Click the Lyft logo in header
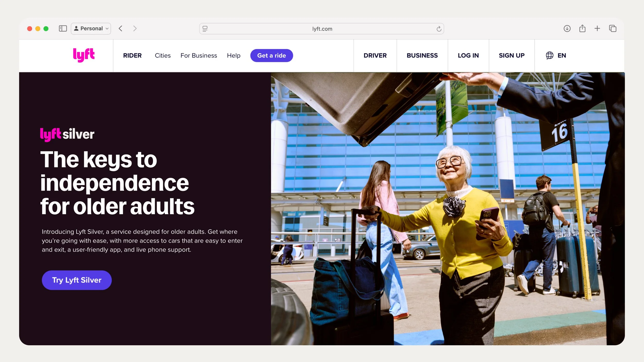The height and width of the screenshot is (362, 644). (84, 55)
